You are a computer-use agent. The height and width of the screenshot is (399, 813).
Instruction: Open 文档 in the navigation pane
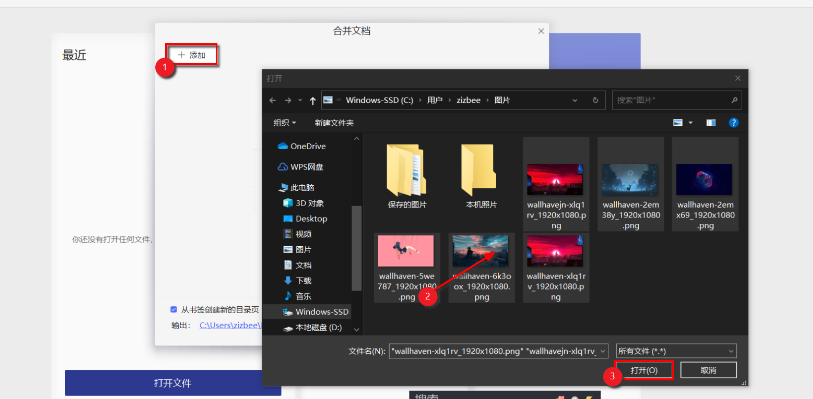tap(297, 265)
